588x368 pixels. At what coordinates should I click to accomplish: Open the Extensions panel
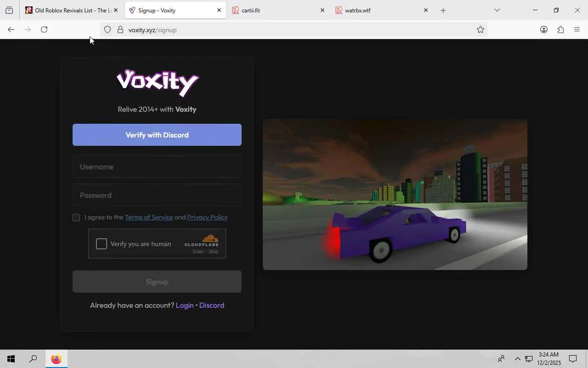[x=560, y=30]
